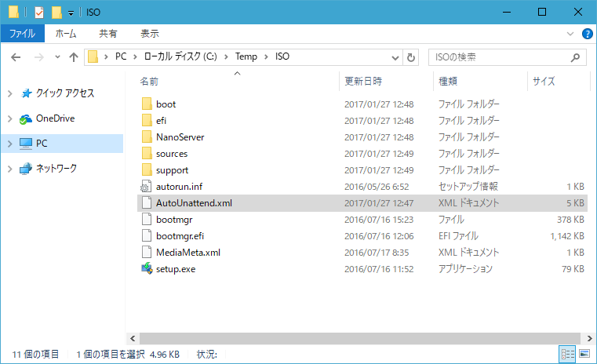
Task: Select the setup.exe application icon
Action: coord(147,269)
